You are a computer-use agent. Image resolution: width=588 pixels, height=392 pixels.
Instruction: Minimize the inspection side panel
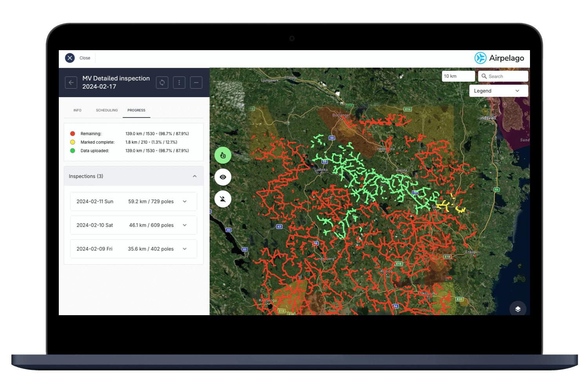pyautogui.click(x=196, y=82)
